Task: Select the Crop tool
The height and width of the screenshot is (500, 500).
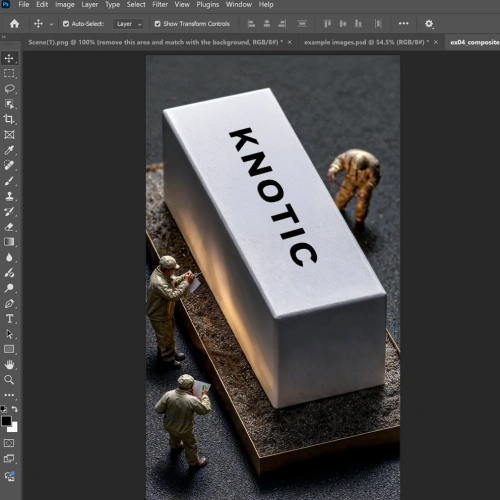Action: pyautogui.click(x=9, y=119)
